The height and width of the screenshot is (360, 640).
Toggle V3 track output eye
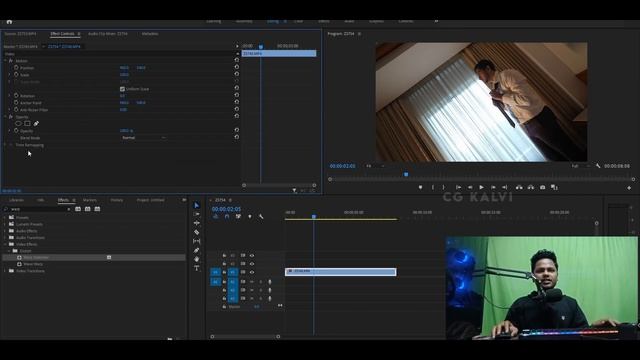click(252, 256)
